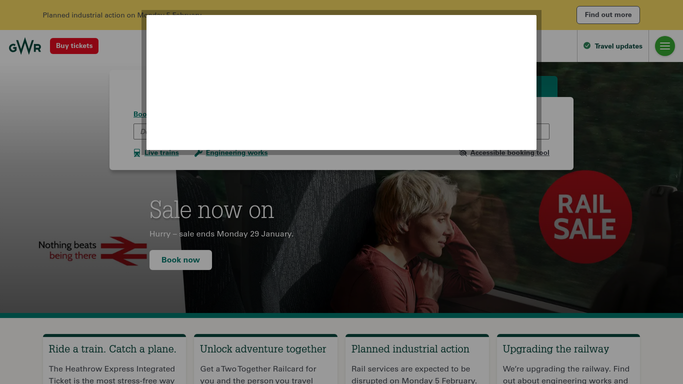Screen dimensions: 683x384
Task: Open the Planned industrial action card
Action: (x=417, y=359)
